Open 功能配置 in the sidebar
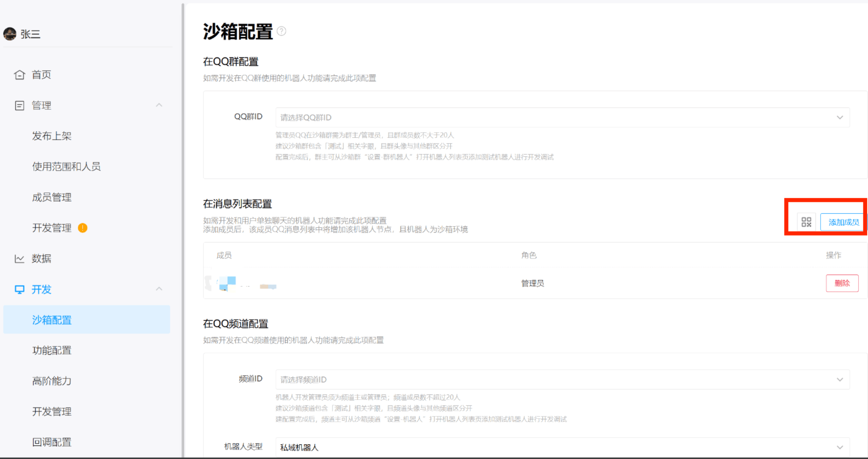Image resolution: width=868 pixels, height=459 pixels. pos(52,350)
